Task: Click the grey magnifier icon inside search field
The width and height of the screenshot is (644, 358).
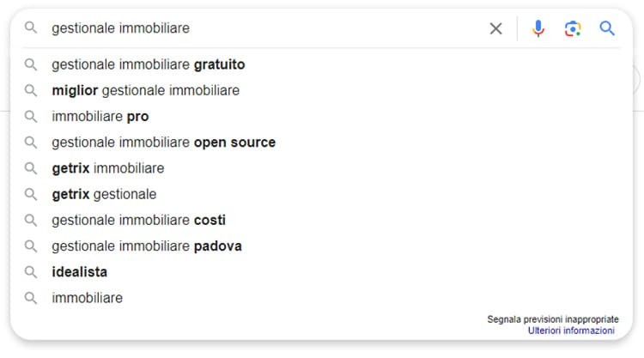Action: [31, 28]
